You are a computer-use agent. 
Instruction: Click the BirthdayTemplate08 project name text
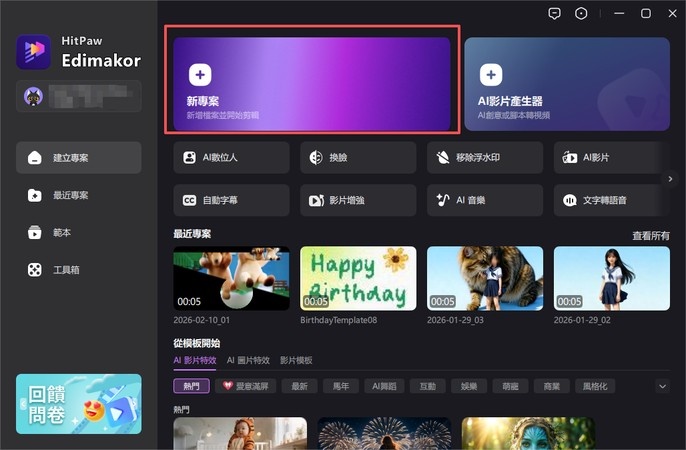(x=338, y=320)
